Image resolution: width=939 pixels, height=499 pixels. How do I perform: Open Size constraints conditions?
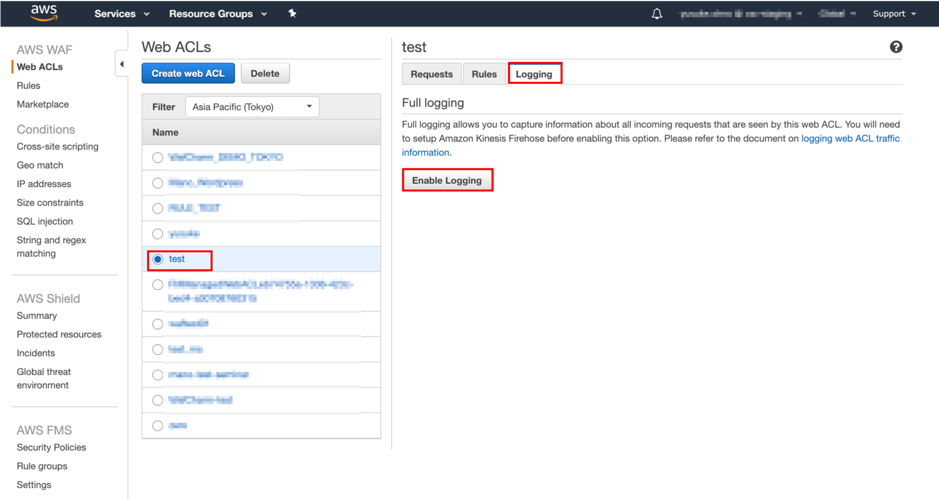click(50, 202)
